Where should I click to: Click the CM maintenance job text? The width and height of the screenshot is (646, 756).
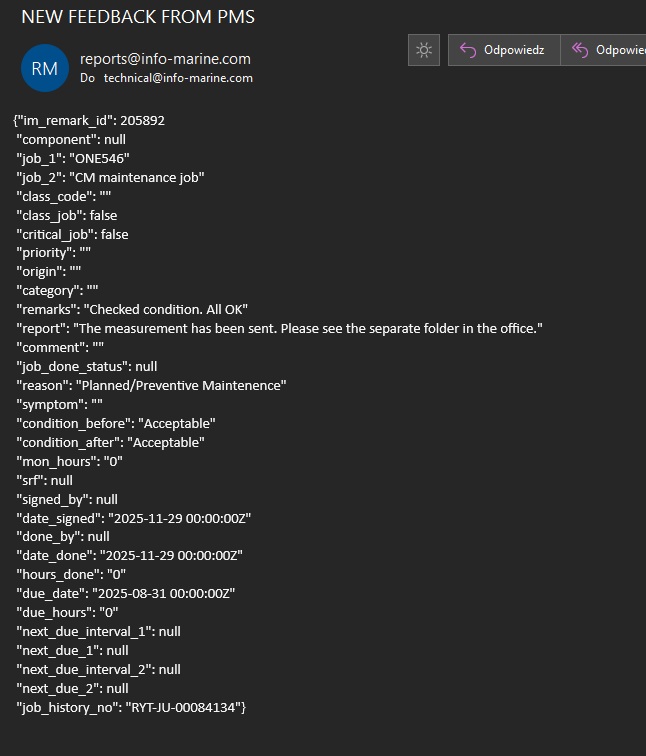tap(144, 178)
